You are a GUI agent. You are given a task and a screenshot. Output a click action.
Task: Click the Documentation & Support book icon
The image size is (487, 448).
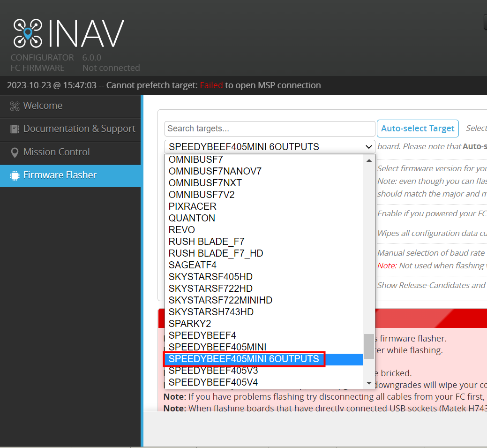pos(15,129)
